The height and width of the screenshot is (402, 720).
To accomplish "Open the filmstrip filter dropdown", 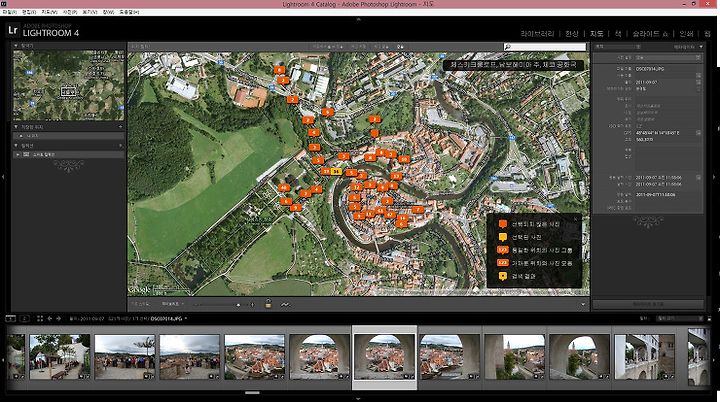I will coord(679,318).
